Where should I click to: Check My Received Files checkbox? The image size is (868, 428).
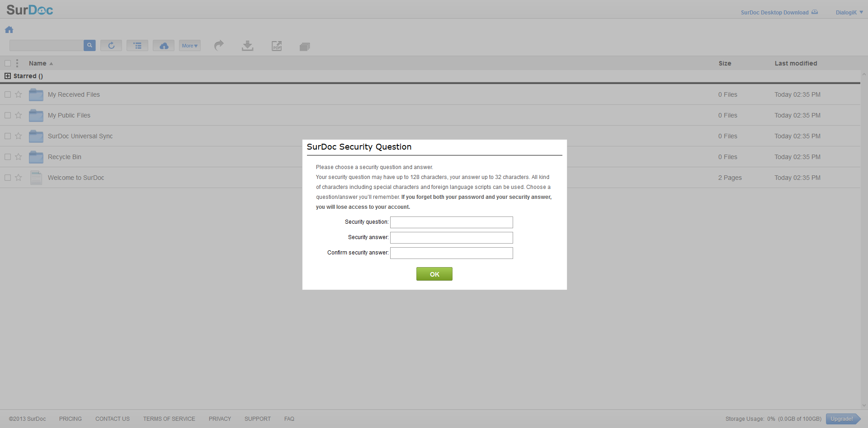pyautogui.click(x=8, y=94)
